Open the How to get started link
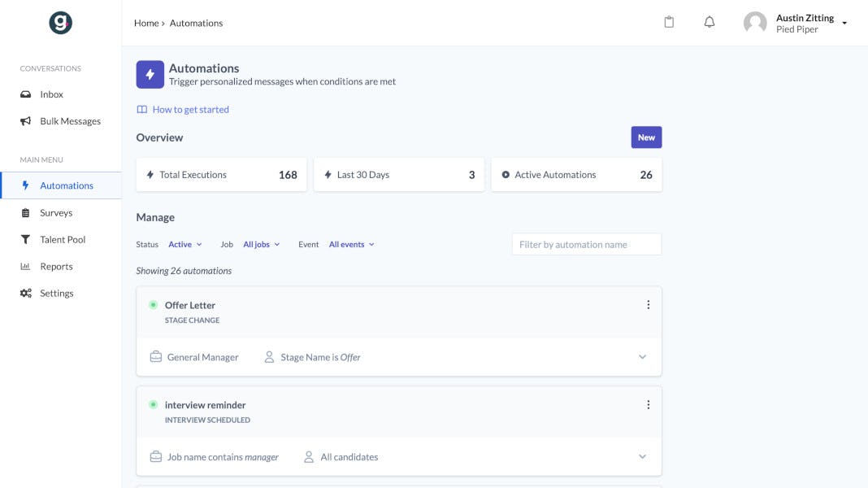 tap(190, 110)
